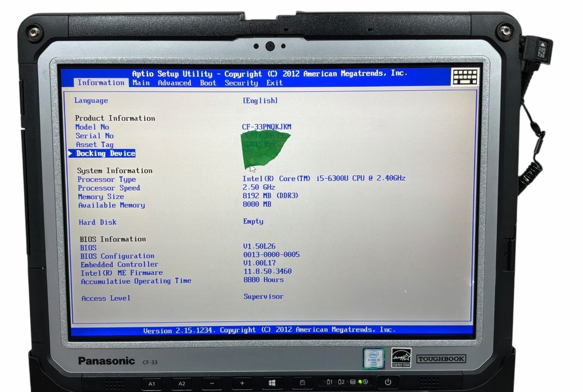Tap the A1 hardware button
The width and height of the screenshot is (583, 392).
(152, 383)
